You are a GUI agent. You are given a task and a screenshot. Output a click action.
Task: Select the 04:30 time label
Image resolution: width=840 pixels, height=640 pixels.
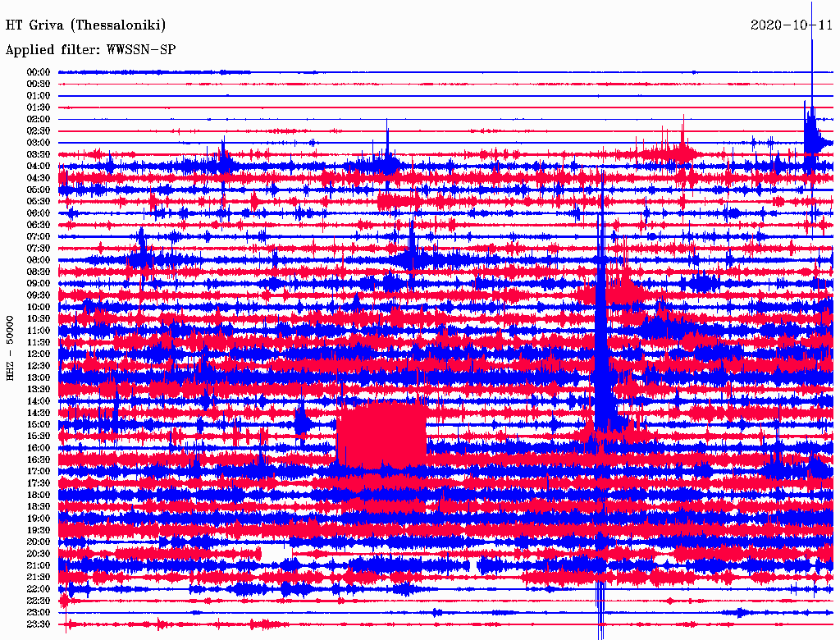pos(39,178)
